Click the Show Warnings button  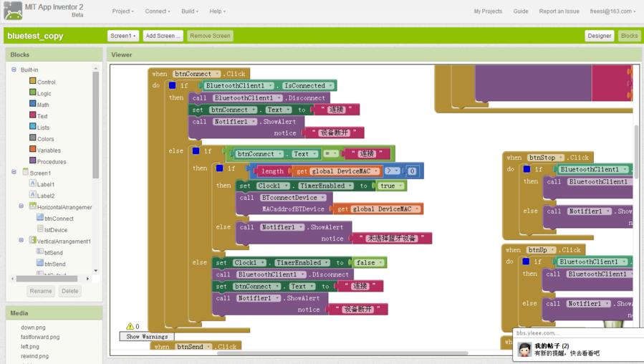147,336
